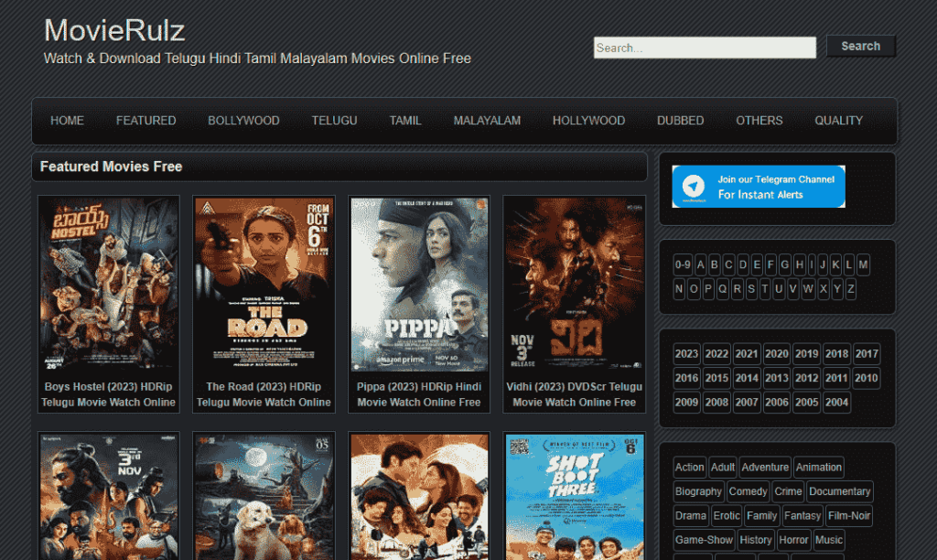The width and height of the screenshot is (937, 560).
Task: Open the BOLLYWOOD menu
Action: (x=243, y=121)
